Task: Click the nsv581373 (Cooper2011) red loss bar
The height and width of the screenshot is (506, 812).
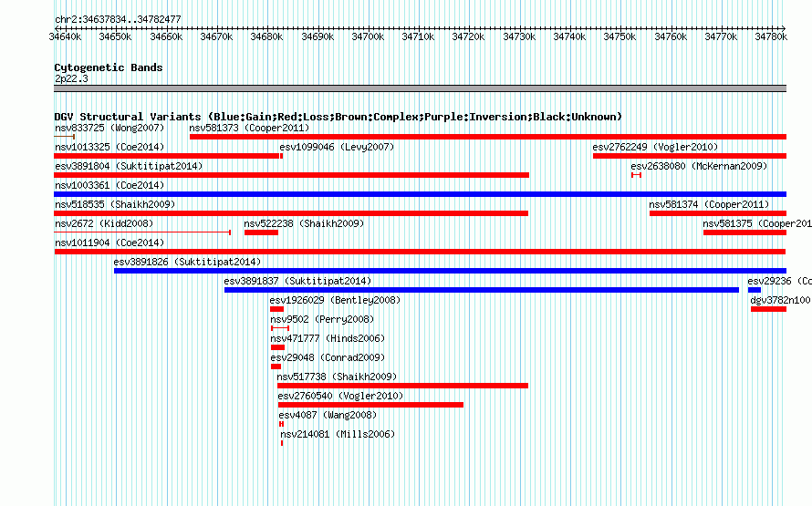Action: [488, 137]
